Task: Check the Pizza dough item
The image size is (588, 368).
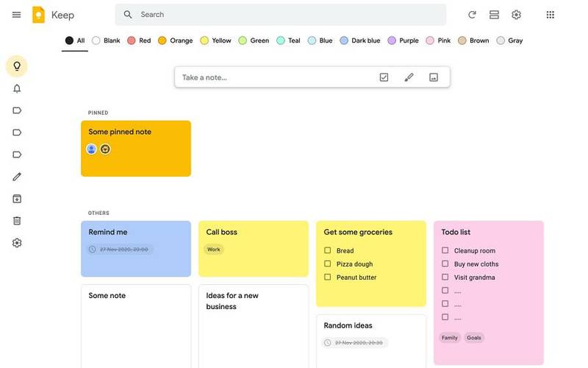Action: coord(327,264)
